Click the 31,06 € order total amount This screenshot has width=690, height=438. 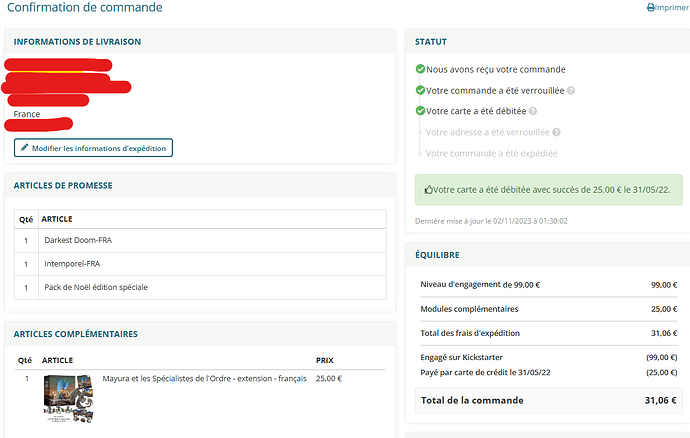[661, 401]
